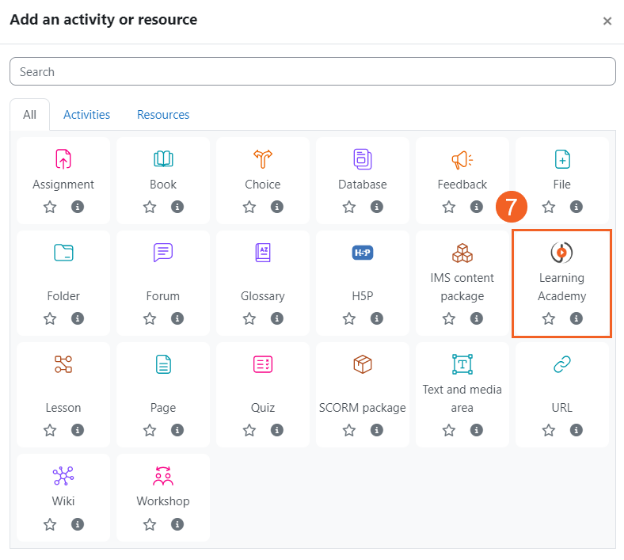624x560 pixels.
Task: Star the Glossary activity as favourite
Action: click(x=249, y=319)
